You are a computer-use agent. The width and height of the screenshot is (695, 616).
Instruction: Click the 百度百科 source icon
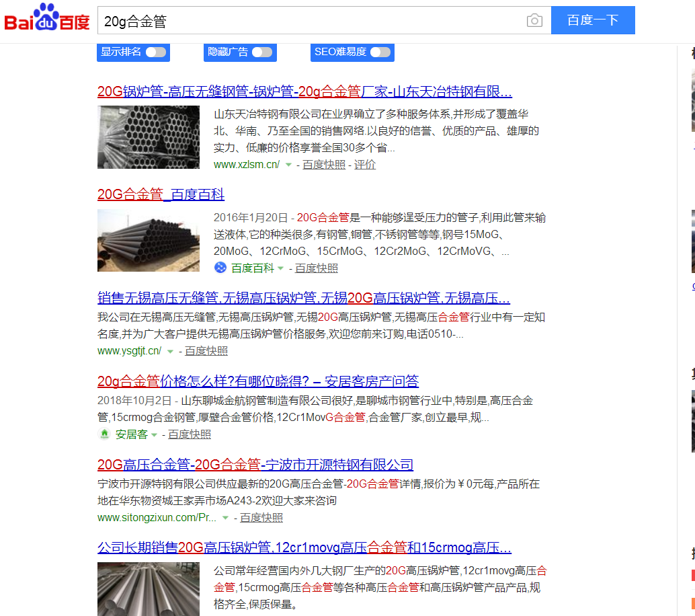[x=220, y=268]
